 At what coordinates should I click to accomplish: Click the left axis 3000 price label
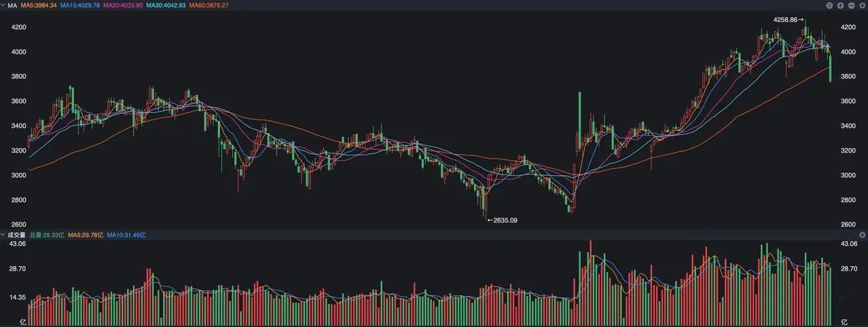click(x=19, y=175)
